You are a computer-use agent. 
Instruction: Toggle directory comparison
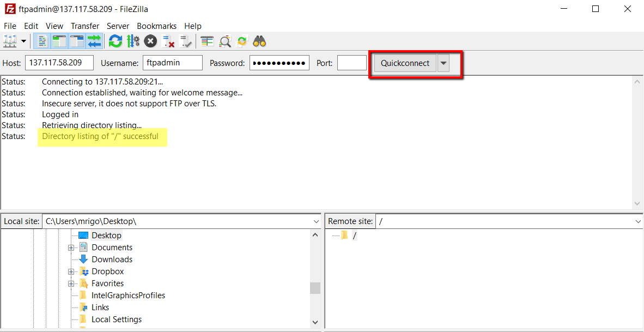[225, 41]
